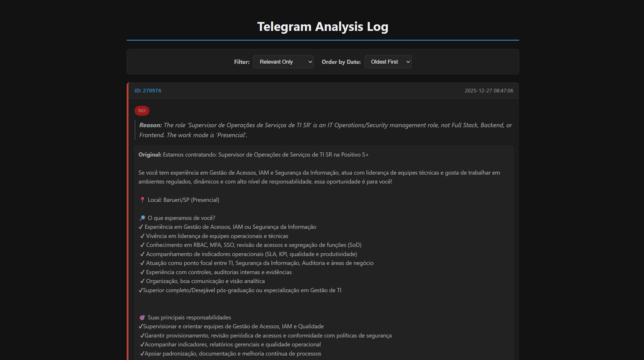Click the red NO badge

[x=142, y=111]
